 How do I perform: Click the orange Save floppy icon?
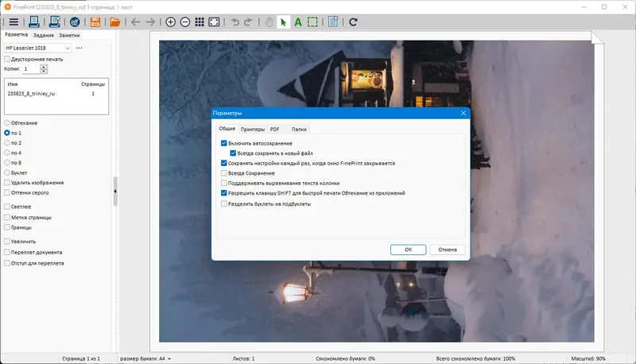[95, 22]
